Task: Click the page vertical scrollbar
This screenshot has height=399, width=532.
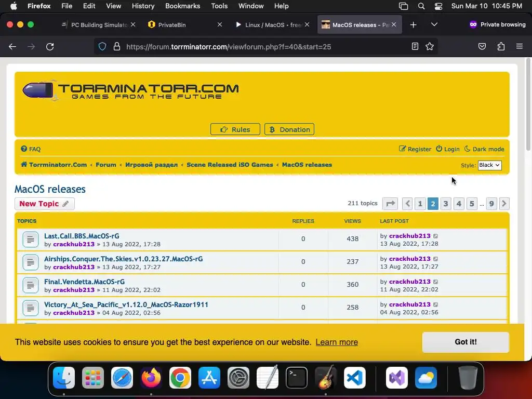Action: pyautogui.click(x=528, y=105)
